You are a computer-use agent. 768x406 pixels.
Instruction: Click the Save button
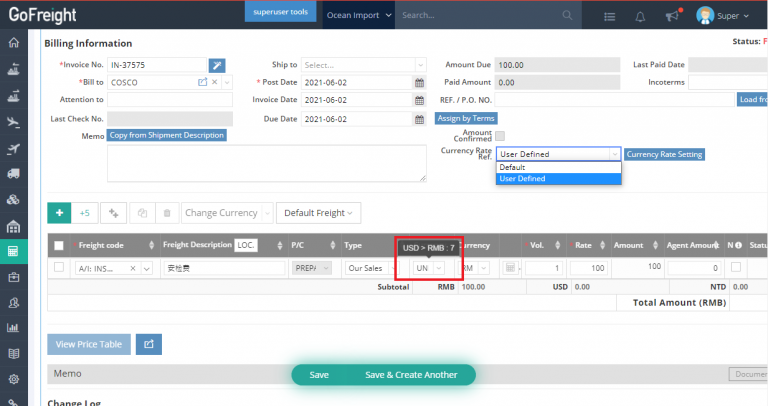319,374
